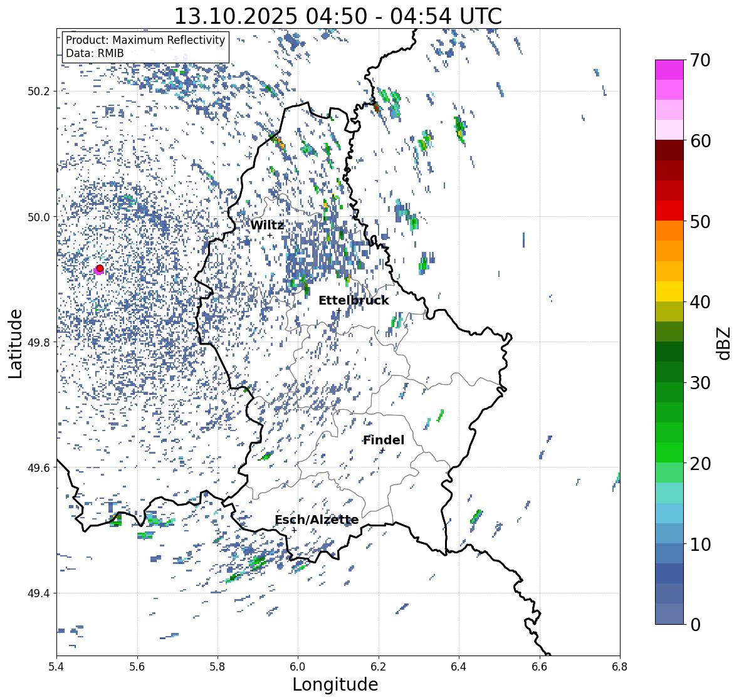The width and height of the screenshot is (739, 700).
Task: Click the 5.8 longitude tick label
Action: pyautogui.click(x=218, y=667)
